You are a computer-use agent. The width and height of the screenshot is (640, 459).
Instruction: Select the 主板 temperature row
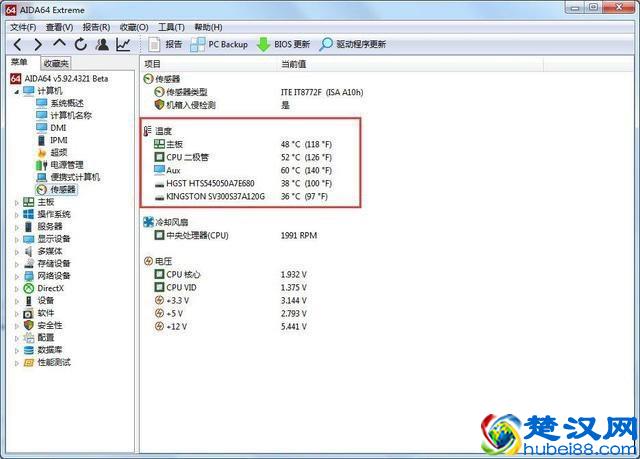click(x=243, y=144)
